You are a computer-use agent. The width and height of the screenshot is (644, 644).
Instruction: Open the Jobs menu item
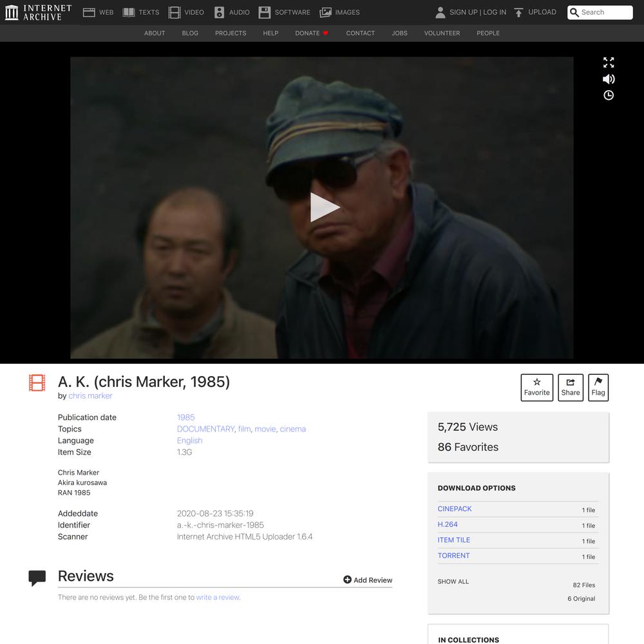tap(400, 33)
